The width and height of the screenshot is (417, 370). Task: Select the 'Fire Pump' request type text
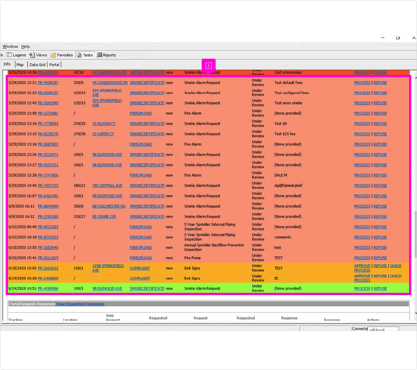click(x=193, y=258)
